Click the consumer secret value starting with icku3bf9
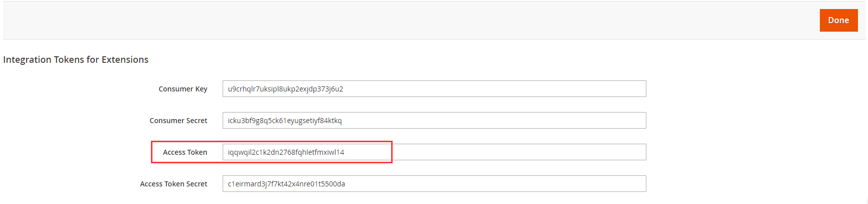This screenshot has width=868, height=204. [x=284, y=121]
